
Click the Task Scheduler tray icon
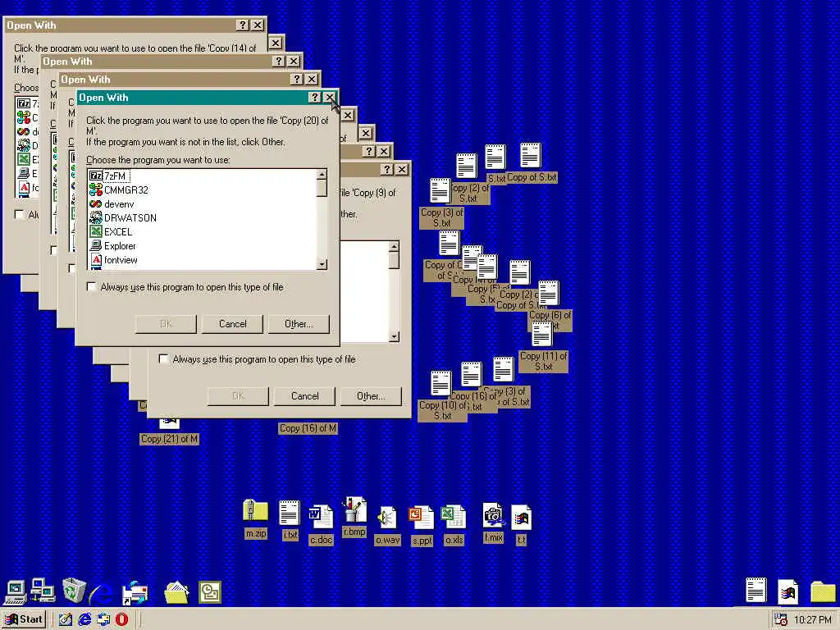781,620
